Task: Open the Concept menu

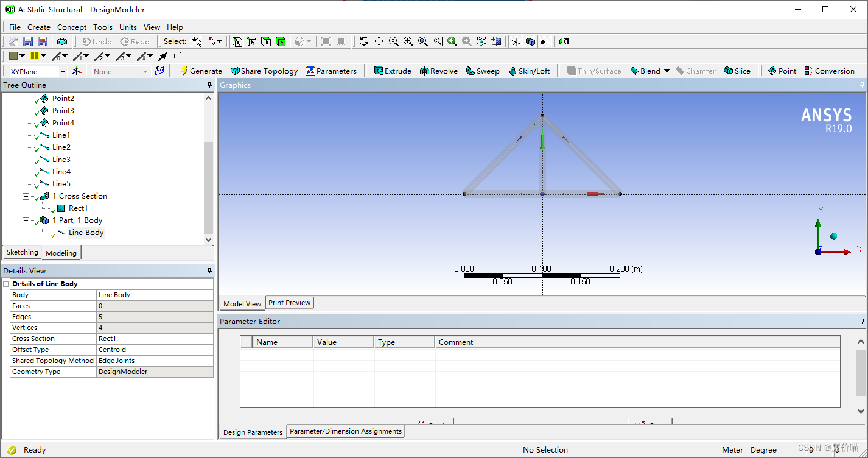Action: 72,27
